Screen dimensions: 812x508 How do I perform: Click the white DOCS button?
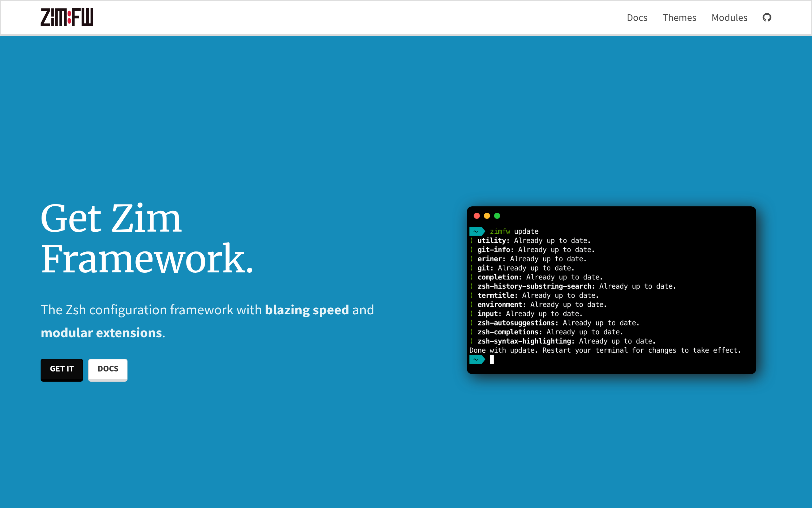(x=108, y=370)
